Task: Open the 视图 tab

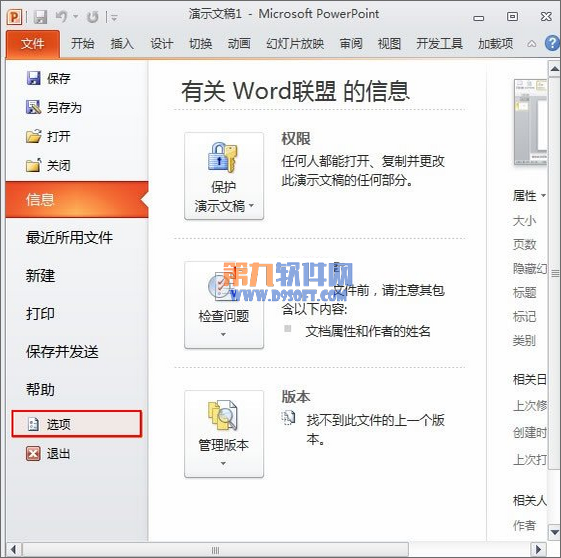Action: (389, 44)
